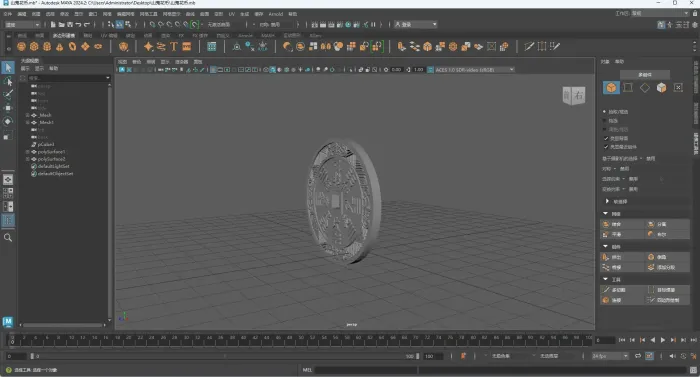Open the Script Editor icon at bottom right
The height and width of the screenshot is (377, 700).
tap(693, 370)
